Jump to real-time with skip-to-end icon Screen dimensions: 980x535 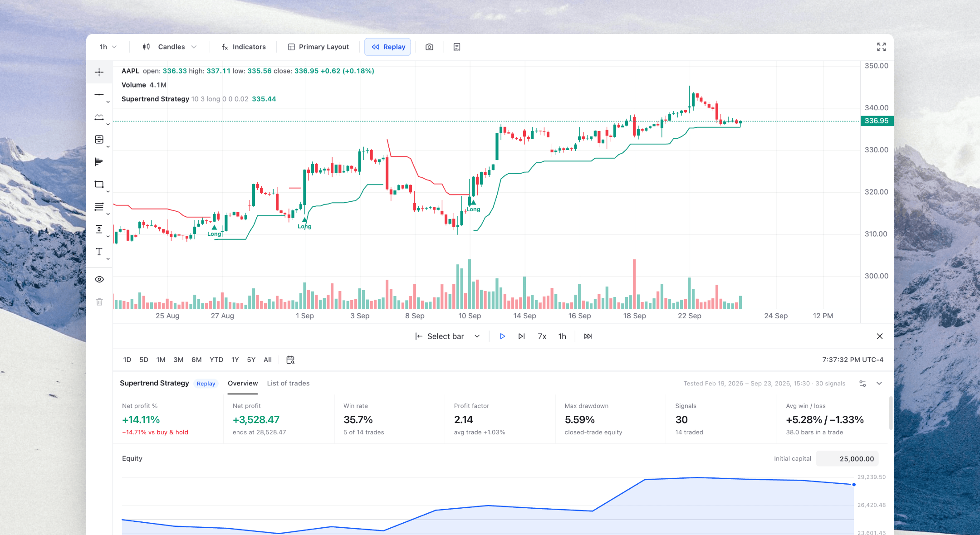coord(588,336)
